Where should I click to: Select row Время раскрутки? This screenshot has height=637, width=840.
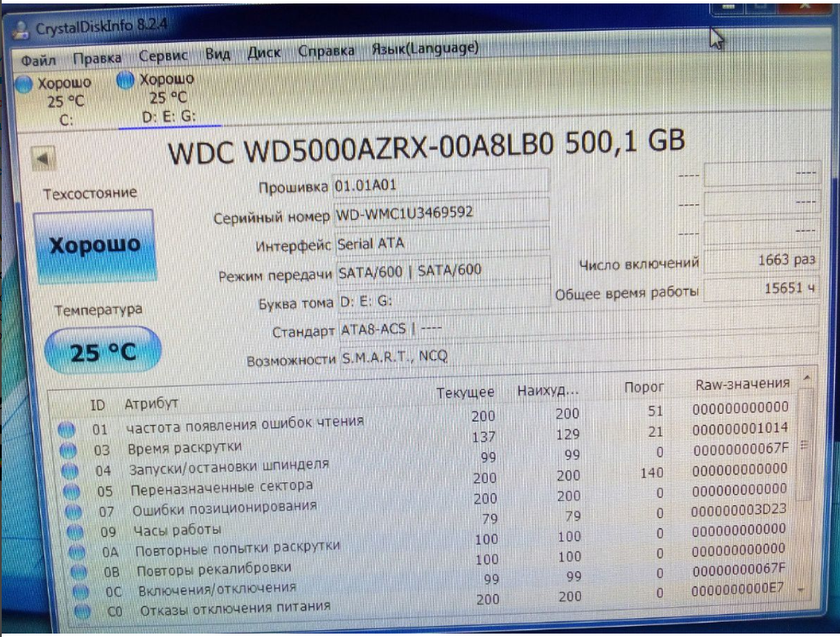[425, 440]
